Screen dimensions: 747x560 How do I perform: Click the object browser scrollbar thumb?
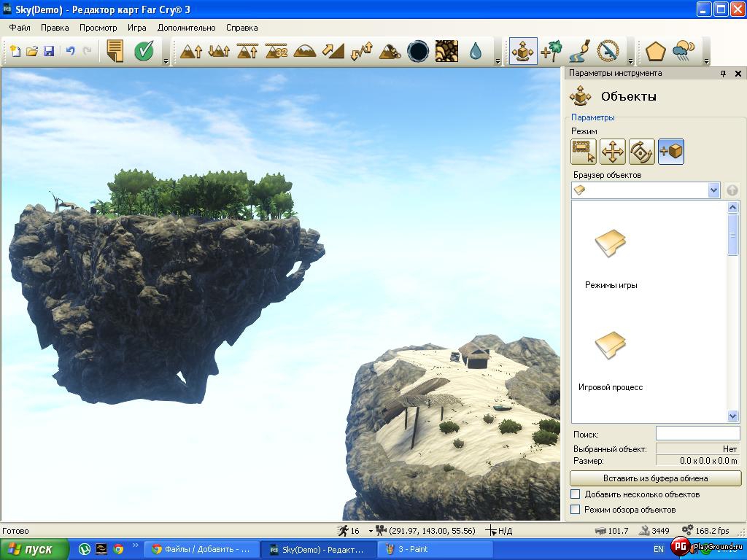point(732,234)
